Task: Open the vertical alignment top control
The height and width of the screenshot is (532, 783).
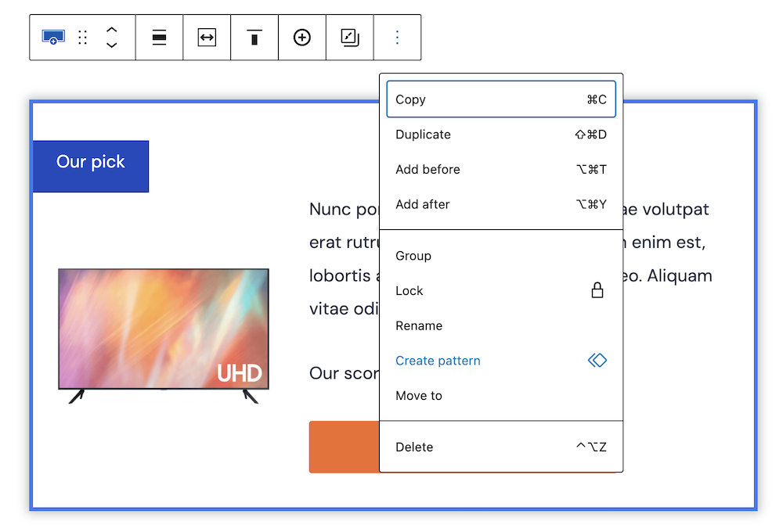Action: point(254,38)
